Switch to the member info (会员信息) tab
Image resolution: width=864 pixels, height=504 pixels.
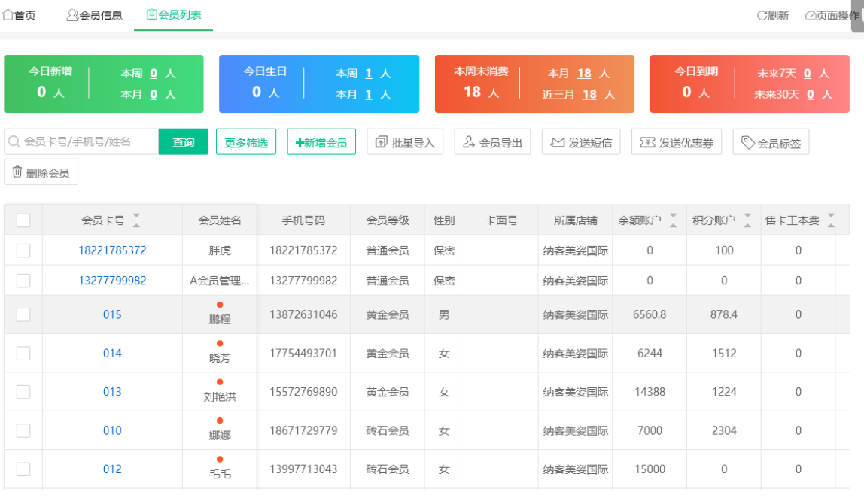pos(94,15)
